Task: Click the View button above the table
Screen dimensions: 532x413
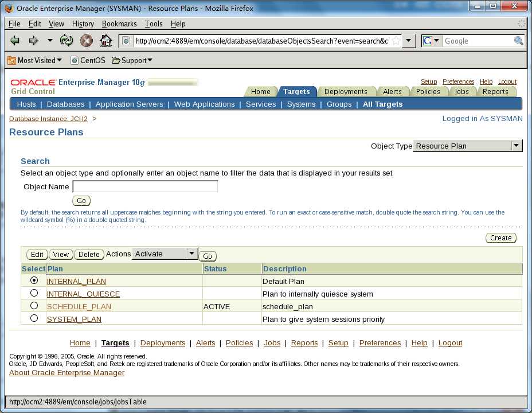Action: coord(61,255)
